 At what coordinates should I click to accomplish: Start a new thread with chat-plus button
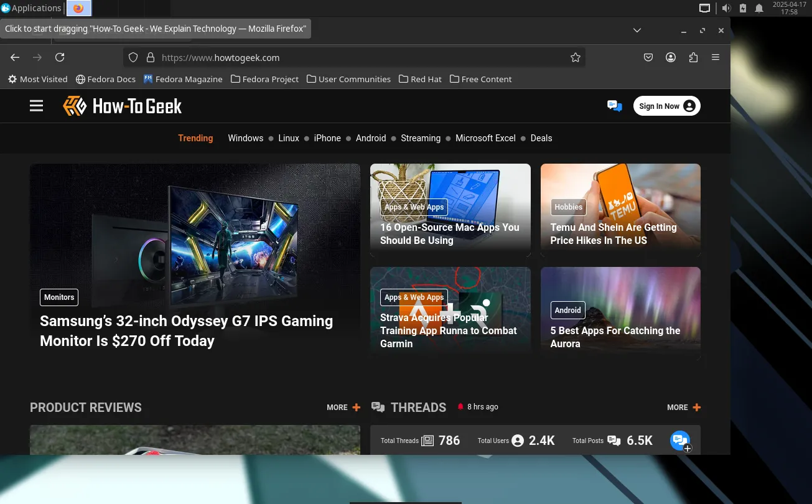pos(680,441)
